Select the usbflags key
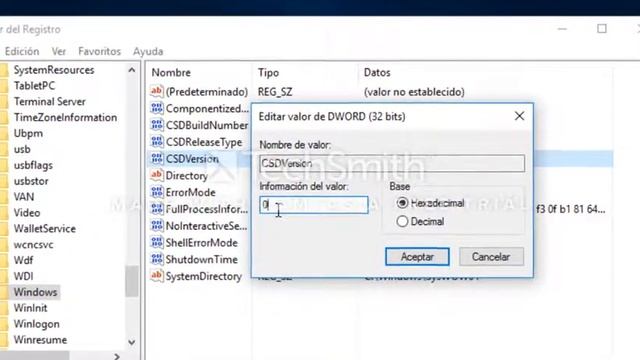Screen dimensions: 640x360 [x=33, y=165]
